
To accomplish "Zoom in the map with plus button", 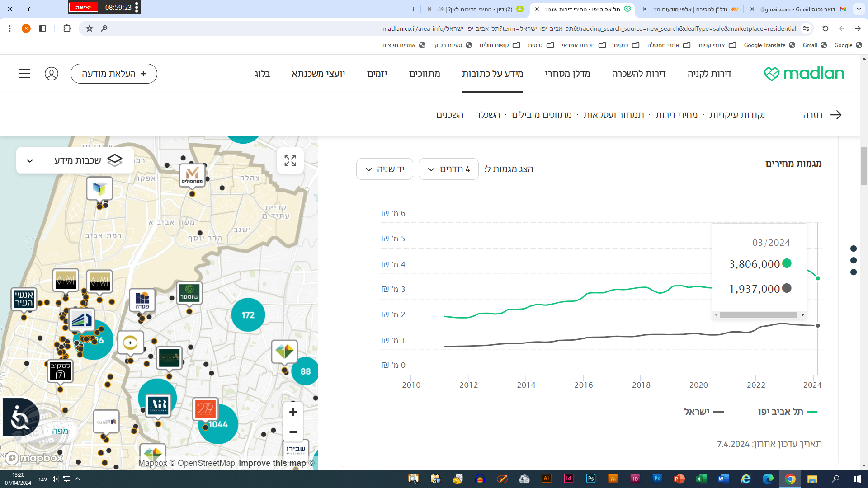I will point(293,412).
